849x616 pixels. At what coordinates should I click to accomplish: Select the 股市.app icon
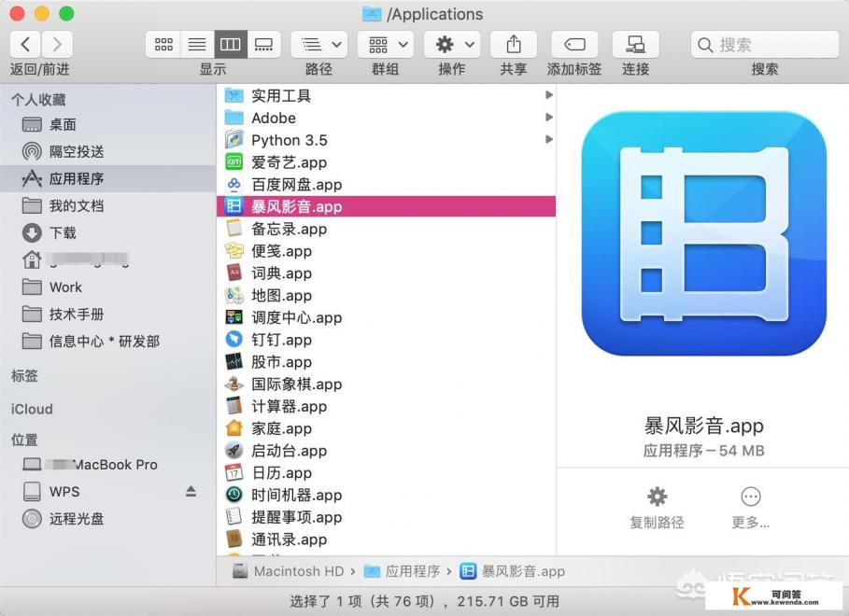[233, 361]
